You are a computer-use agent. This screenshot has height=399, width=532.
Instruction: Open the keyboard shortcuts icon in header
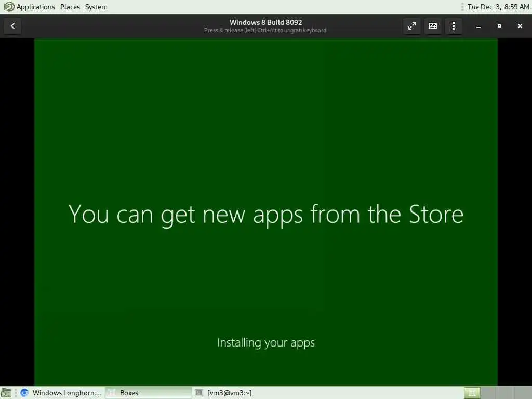coord(433,26)
